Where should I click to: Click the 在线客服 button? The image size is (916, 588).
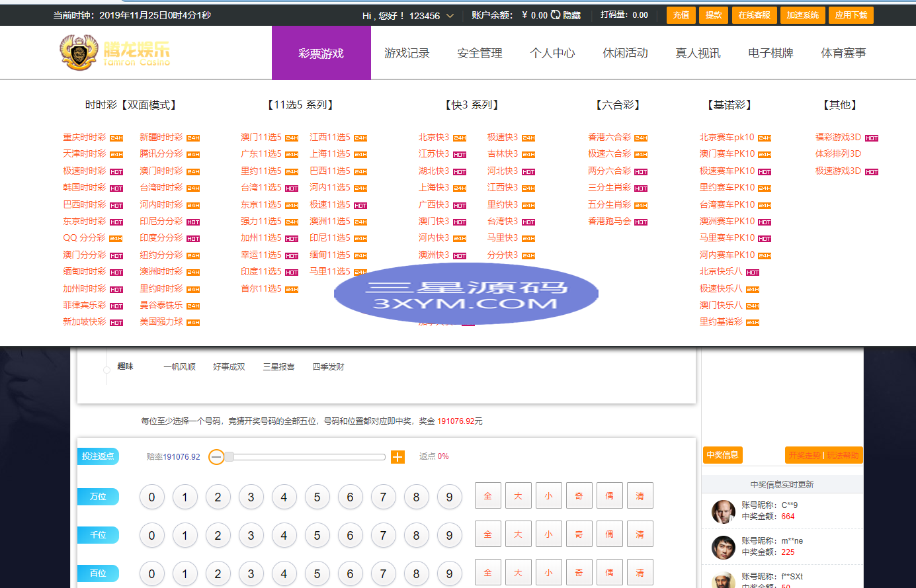754,15
